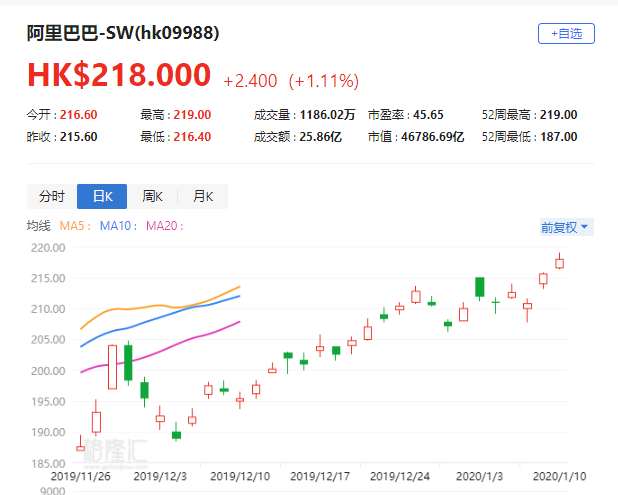Open the 周K weekly chart tab
The height and width of the screenshot is (495, 618).
(x=153, y=197)
